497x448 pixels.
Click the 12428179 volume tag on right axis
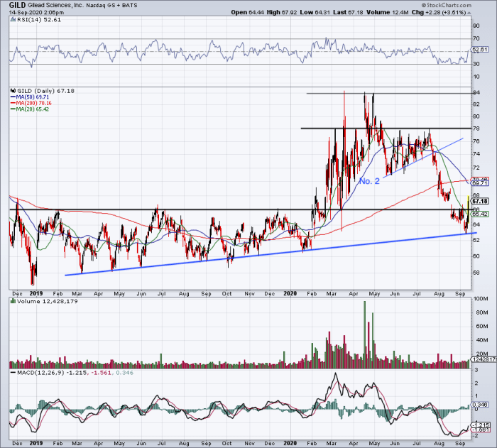(x=484, y=359)
